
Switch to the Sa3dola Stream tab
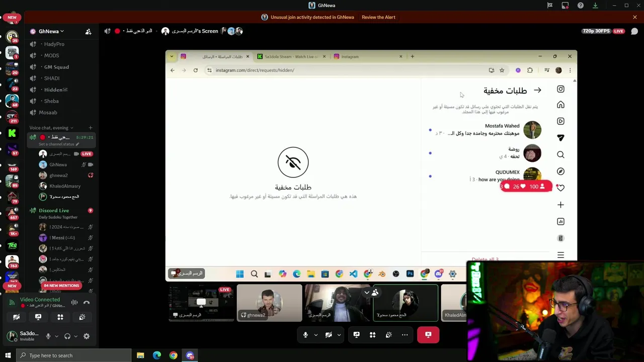pos(292,56)
